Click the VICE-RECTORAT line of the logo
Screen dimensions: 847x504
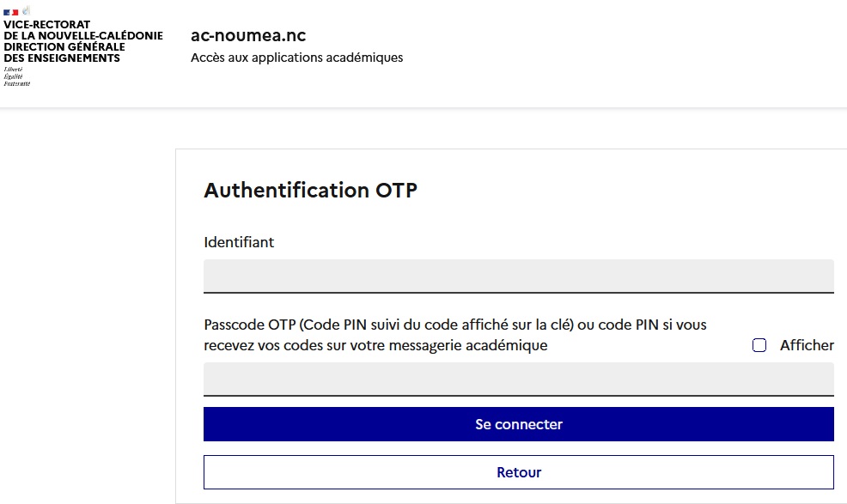pos(47,25)
